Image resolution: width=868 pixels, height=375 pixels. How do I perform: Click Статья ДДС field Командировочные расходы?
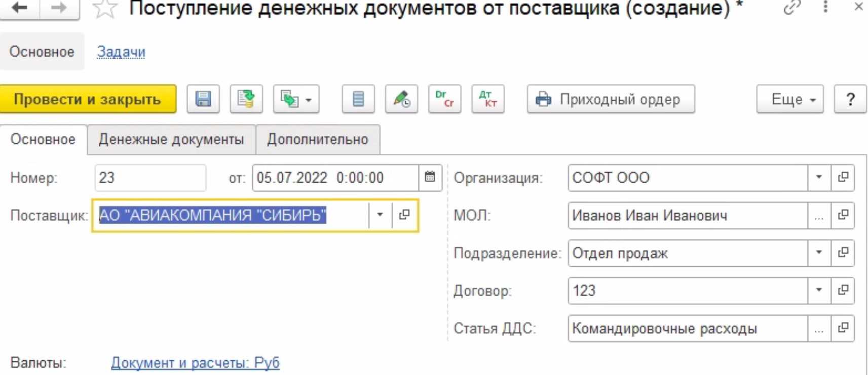coord(688,328)
